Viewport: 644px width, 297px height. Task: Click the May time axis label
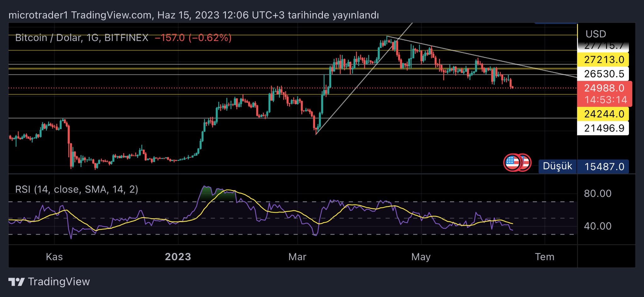pos(421,257)
